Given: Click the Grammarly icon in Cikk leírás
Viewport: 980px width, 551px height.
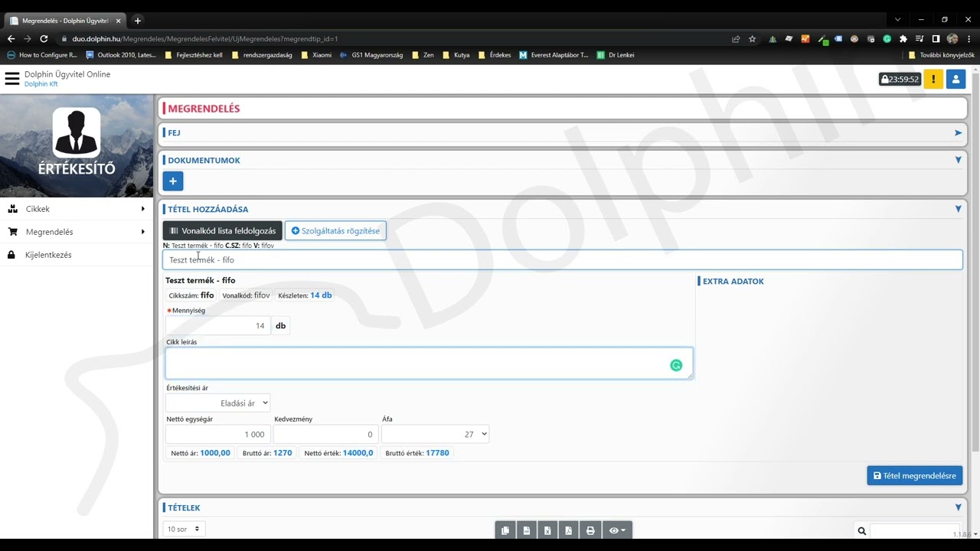Looking at the screenshot, I should tap(676, 365).
